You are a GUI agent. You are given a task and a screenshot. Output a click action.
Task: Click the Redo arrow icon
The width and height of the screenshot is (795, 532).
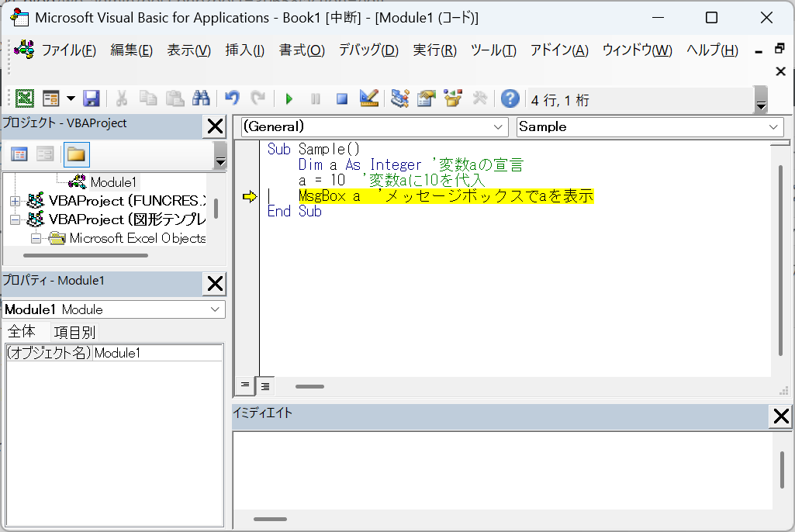pos(258,98)
